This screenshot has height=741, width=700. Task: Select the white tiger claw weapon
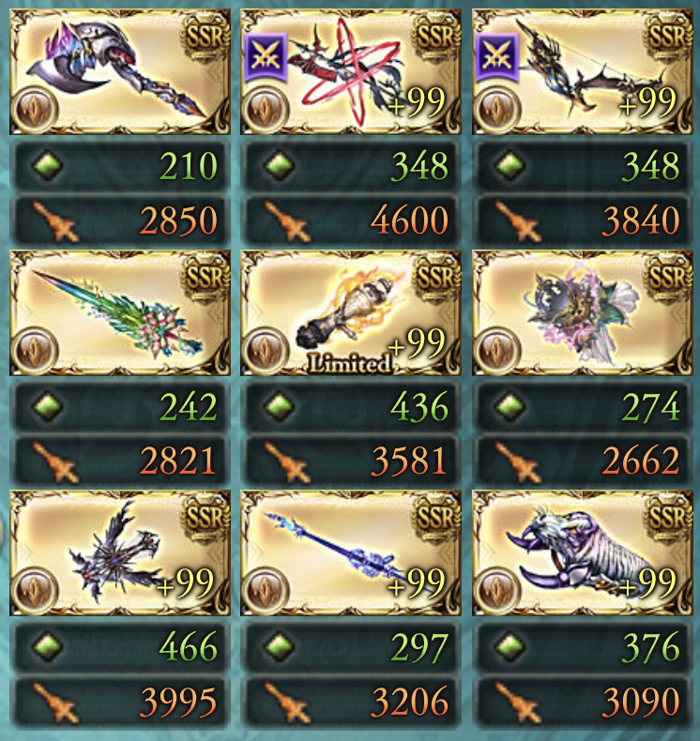coord(583,552)
